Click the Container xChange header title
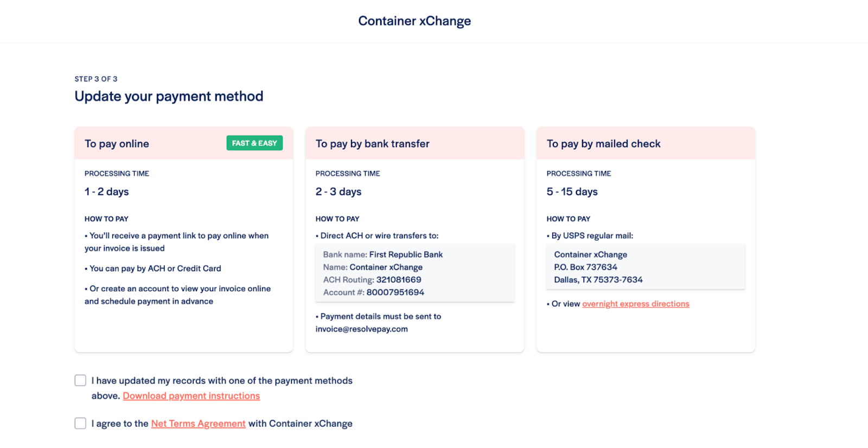The image size is (868, 448). (414, 21)
